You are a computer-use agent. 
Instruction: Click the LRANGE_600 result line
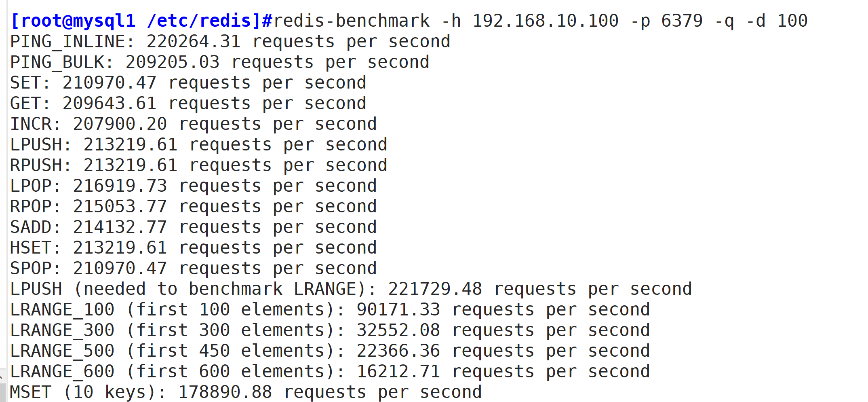tap(330, 372)
